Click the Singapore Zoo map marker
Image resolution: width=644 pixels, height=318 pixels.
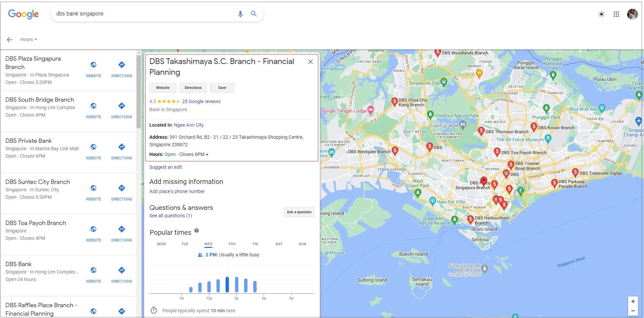pyautogui.click(x=444, y=82)
